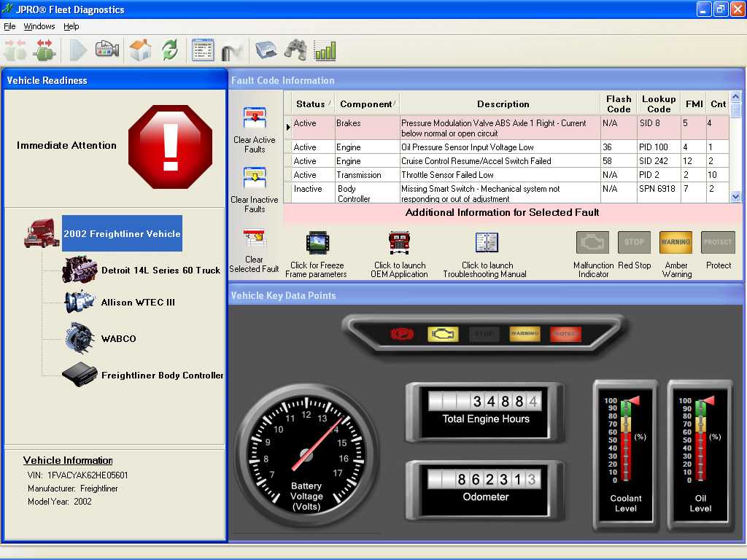Click the red truck vehicle icon
747x560 pixels.
pos(42,233)
